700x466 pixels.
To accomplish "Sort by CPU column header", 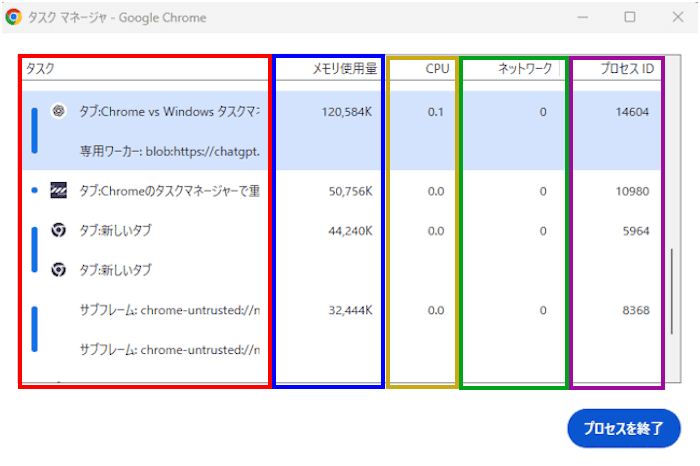I will pos(437,68).
